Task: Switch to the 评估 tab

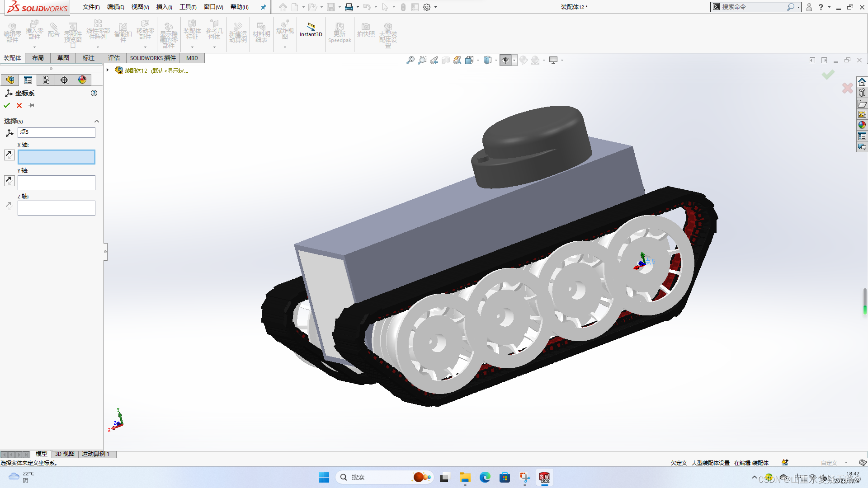Action: click(x=114, y=58)
